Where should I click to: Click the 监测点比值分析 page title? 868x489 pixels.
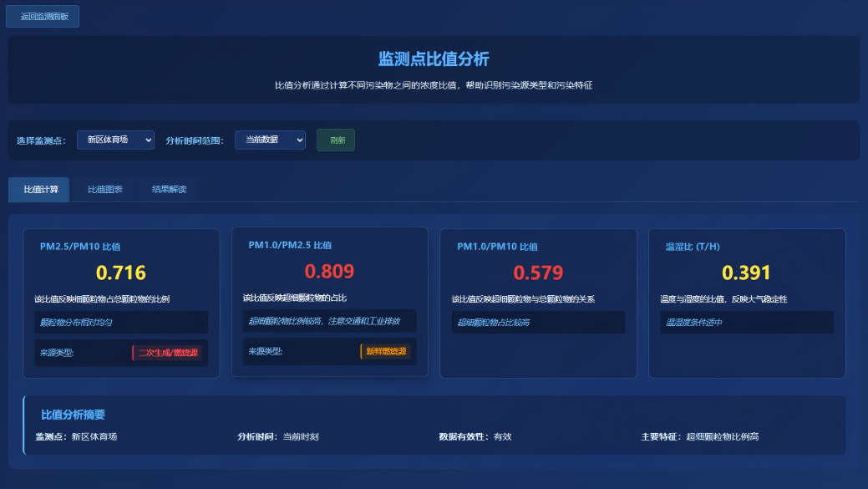(x=434, y=59)
